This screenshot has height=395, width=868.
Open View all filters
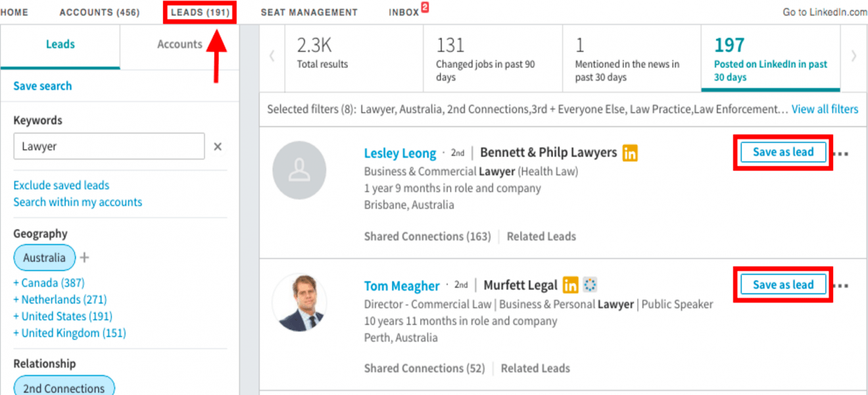pyautogui.click(x=825, y=109)
